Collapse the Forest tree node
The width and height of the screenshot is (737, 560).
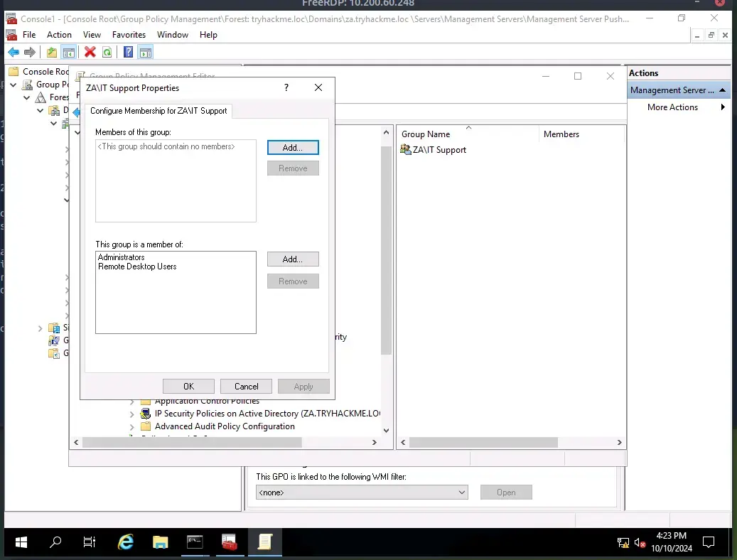[27, 98]
